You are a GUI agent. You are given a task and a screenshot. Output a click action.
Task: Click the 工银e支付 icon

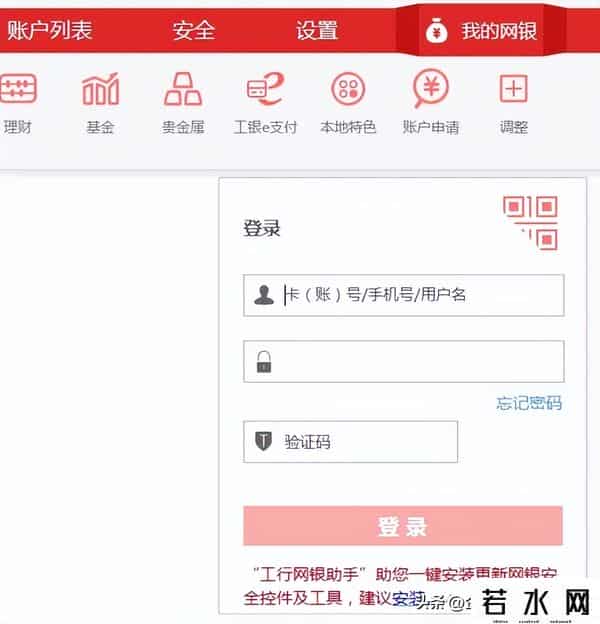[265, 88]
